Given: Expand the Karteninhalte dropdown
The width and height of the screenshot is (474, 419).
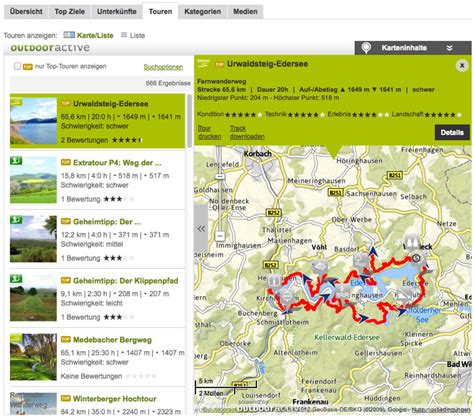Looking at the screenshot, I should 413,48.
